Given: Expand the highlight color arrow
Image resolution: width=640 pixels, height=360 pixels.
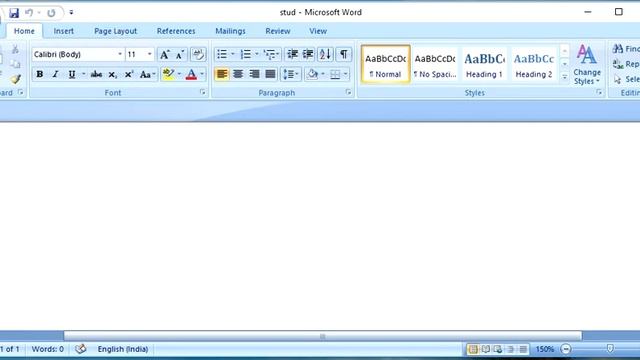Looking at the screenshot, I should (179, 74).
